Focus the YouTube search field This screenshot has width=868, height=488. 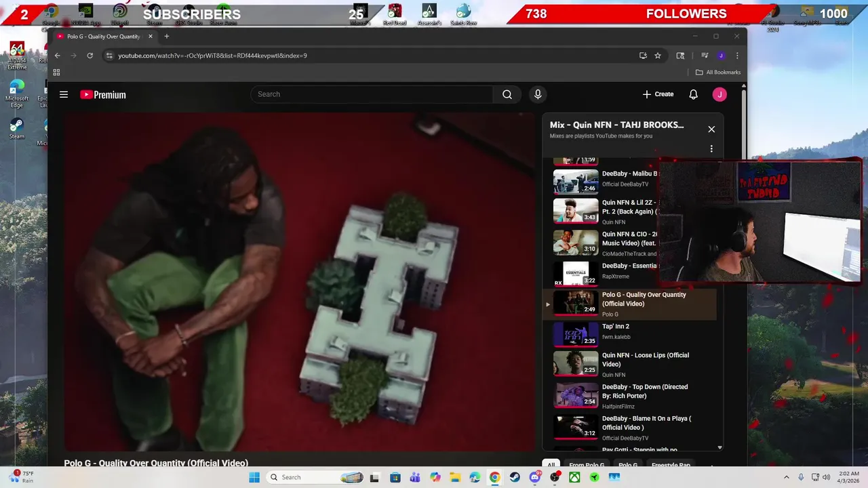372,94
